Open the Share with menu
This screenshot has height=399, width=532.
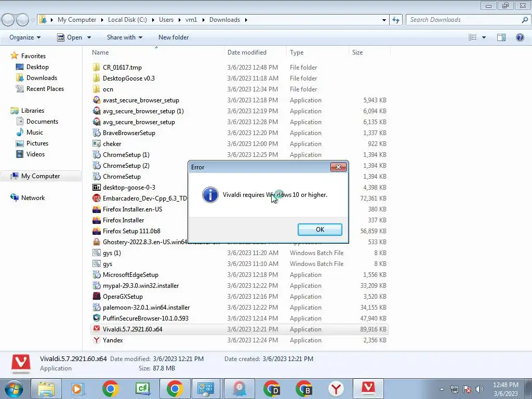click(x=125, y=37)
